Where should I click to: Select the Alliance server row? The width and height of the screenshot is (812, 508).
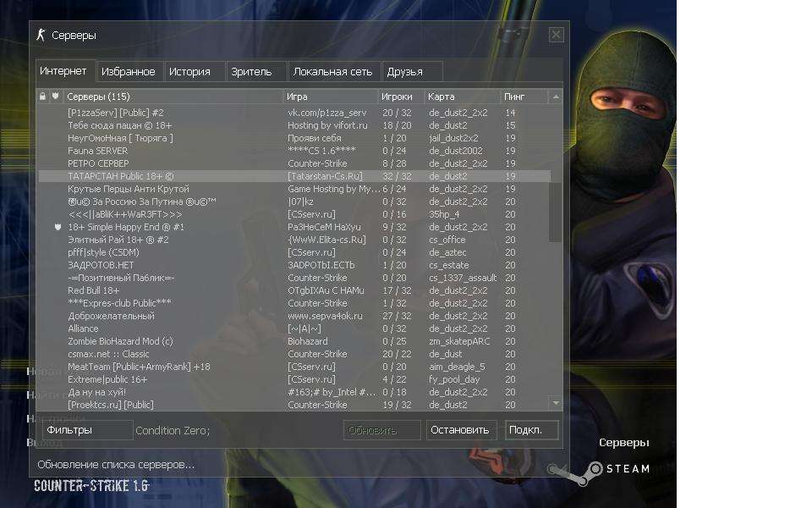294,329
